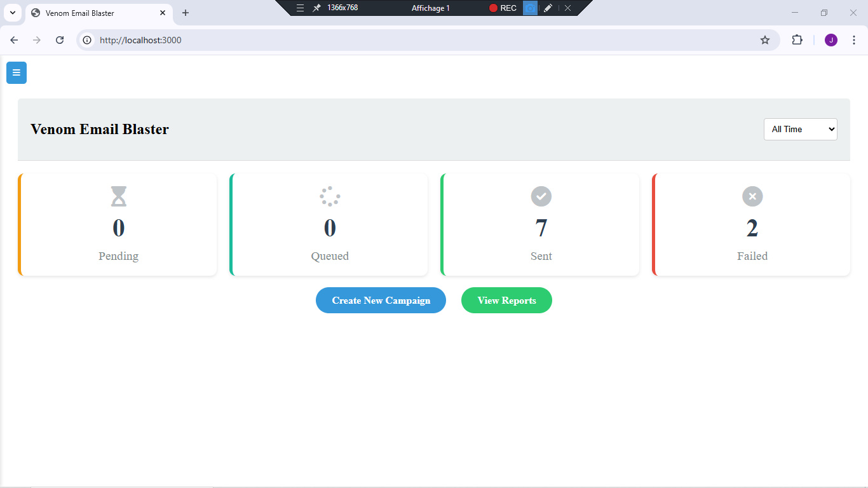
Task: Open the Chrome profile avatar J
Action: click(831, 40)
